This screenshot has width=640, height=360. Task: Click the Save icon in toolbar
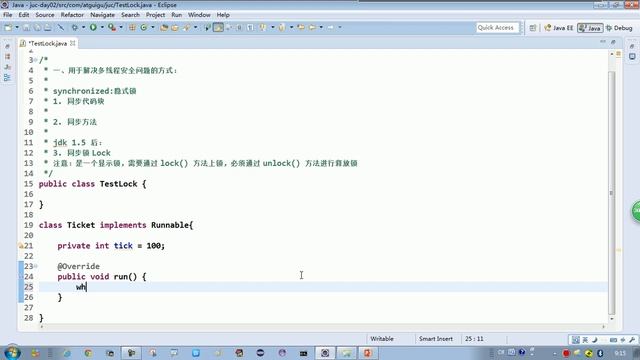26,27
